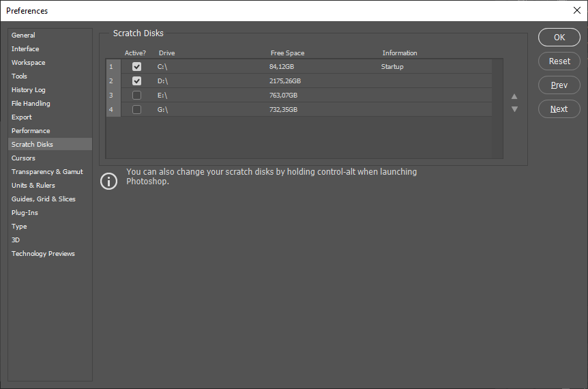Click the 84,12GB free space value
Viewport: 588px width, 389px height.
282,67
